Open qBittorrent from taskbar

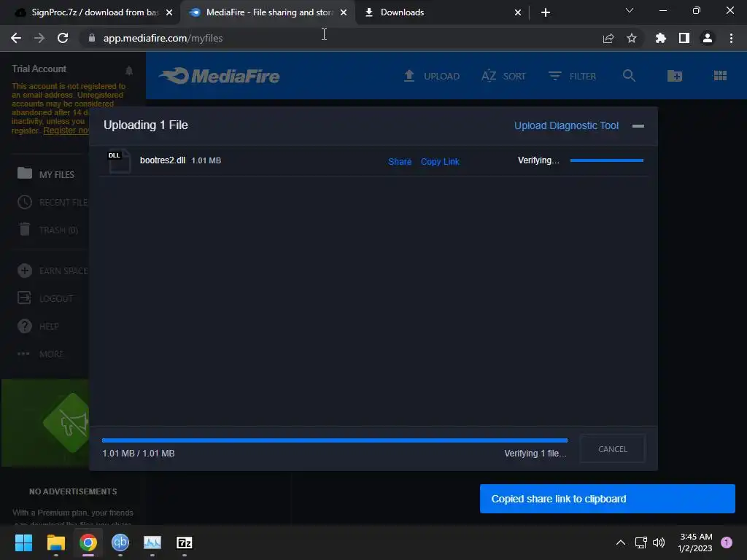(x=120, y=542)
